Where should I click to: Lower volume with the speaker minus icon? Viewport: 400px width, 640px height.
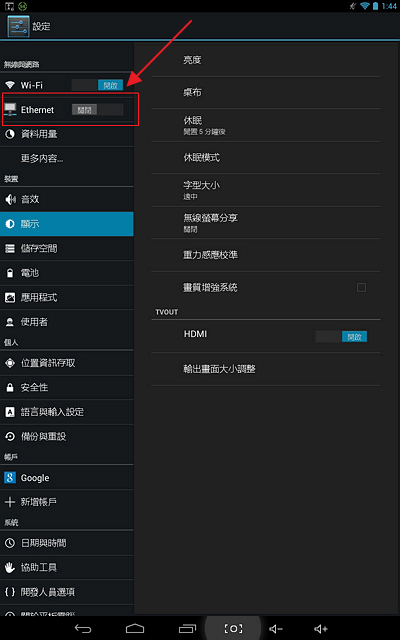[x=276, y=629]
